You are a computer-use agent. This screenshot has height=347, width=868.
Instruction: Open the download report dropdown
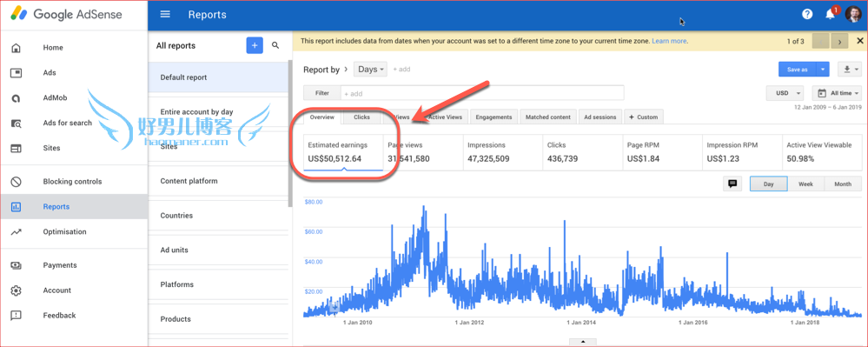tap(850, 70)
